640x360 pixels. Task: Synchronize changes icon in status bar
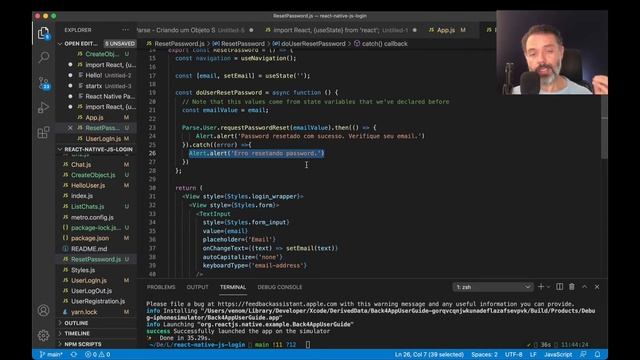point(73,354)
